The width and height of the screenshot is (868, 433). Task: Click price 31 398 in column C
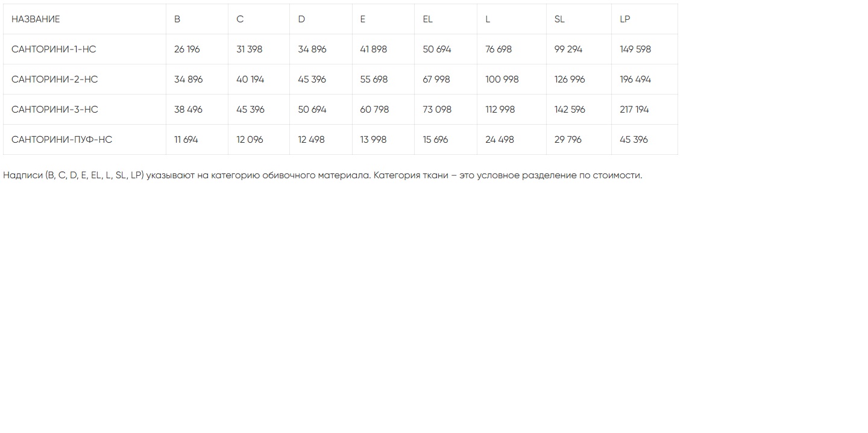click(250, 49)
